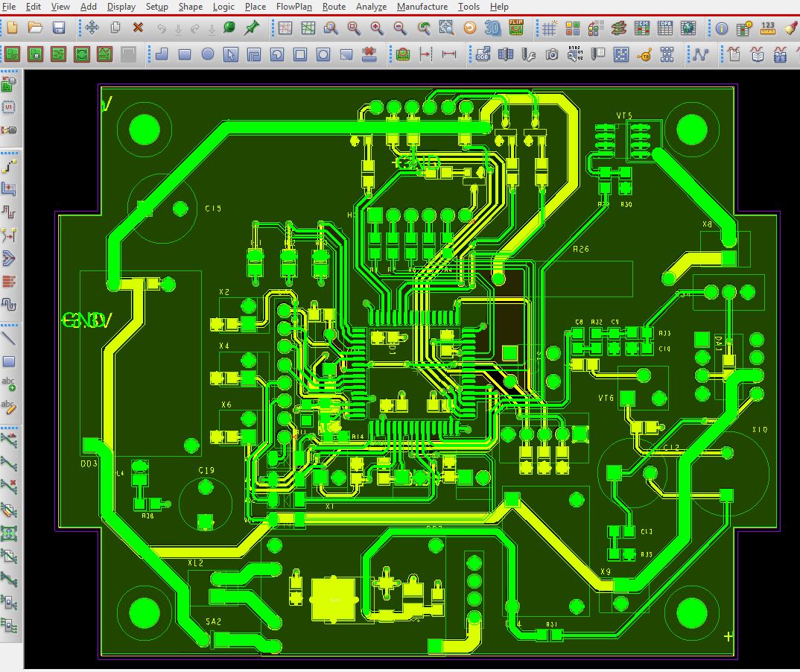Click the Copy icon
The width and height of the screenshot is (800, 672).
pos(115,28)
